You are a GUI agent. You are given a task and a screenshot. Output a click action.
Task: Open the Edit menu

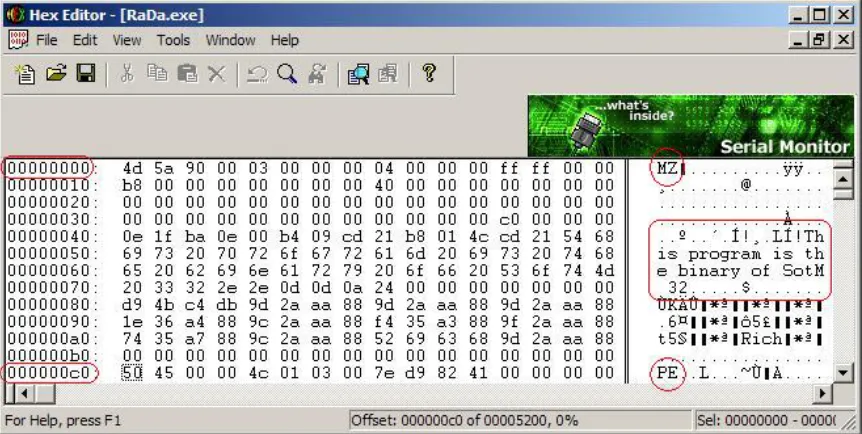(85, 40)
